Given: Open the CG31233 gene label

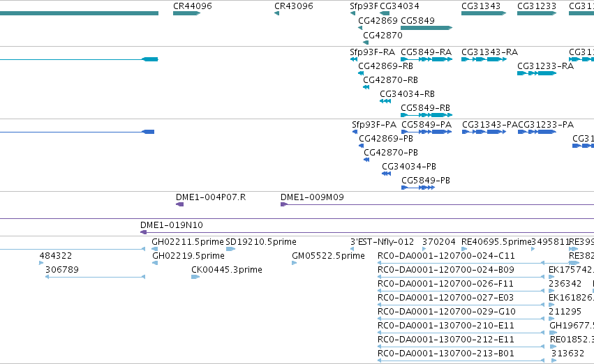Looking at the screenshot, I should pyautogui.click(x=537, y=6).
